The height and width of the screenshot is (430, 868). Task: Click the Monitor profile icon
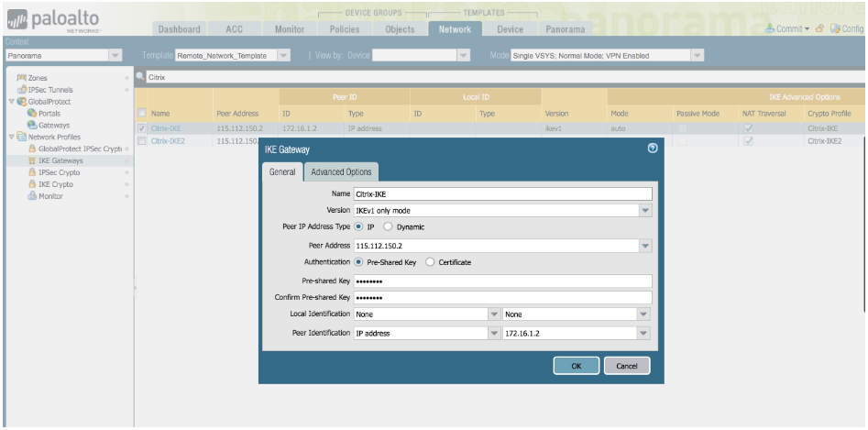pos(32,196)
